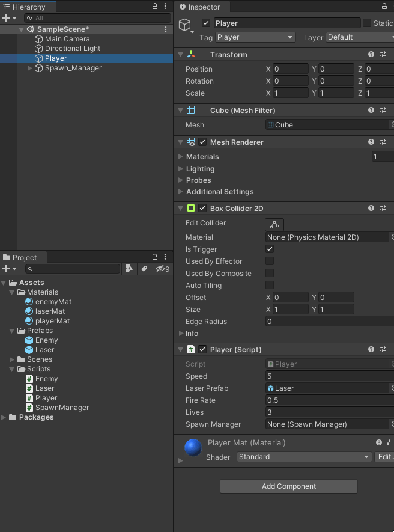The height and width of the screenshot is (532, 394).
Task: Check the Auto Tiling checkbox
Action: tap(270, 286)
